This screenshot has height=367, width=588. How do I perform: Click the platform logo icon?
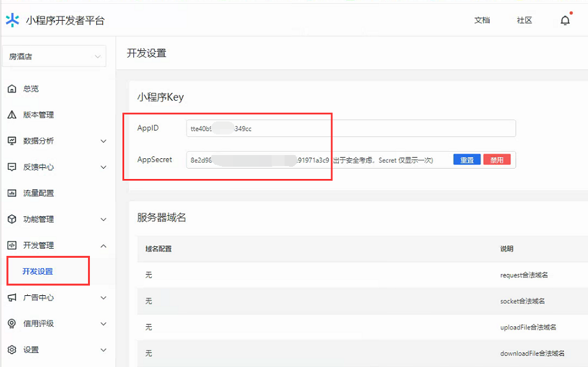point(12,21)
